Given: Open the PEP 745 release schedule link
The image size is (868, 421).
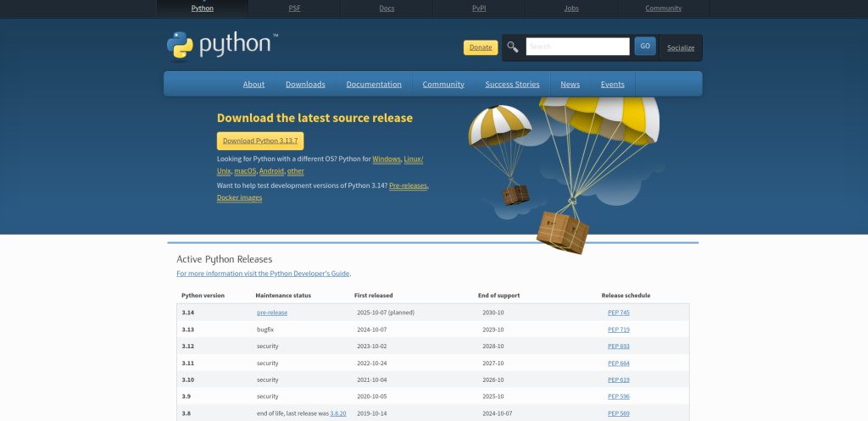Looking at the screenshot, I should point(618,313).
